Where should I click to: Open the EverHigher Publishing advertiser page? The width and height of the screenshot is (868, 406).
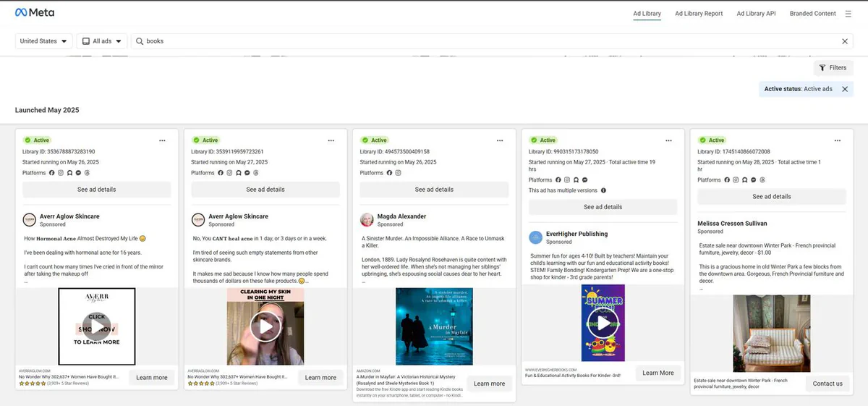pyautogui.click(x=576, y=234)
